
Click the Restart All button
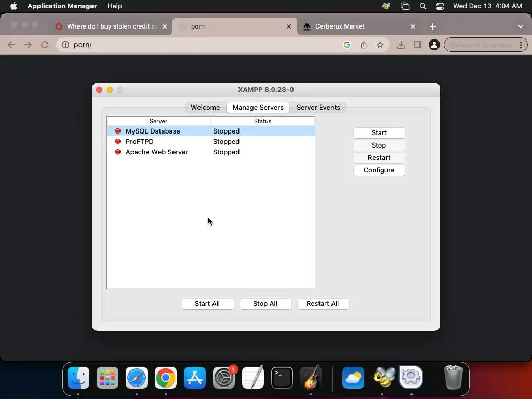click(323, 303)
